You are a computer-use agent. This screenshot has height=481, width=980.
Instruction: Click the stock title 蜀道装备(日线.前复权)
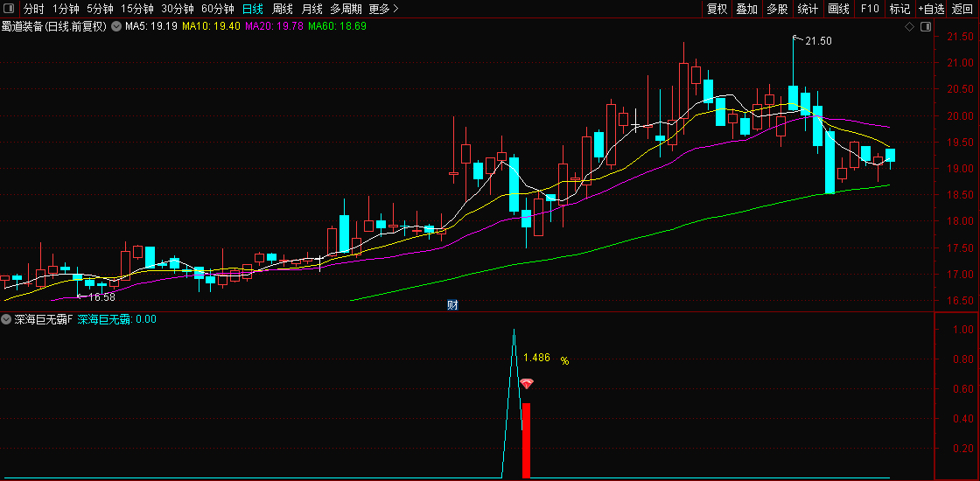tap(54, 26)
